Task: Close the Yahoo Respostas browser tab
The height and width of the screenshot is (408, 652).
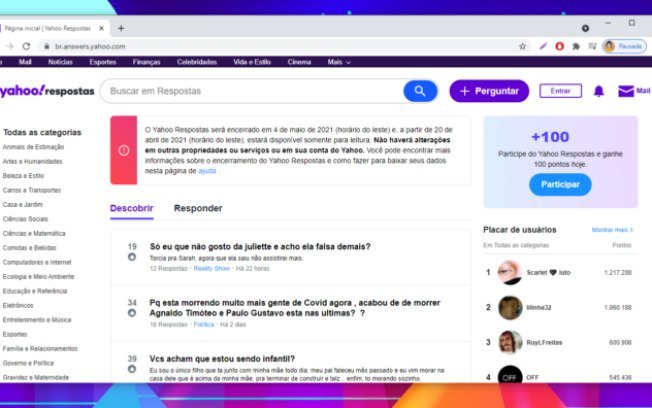Action: pyautogui.click(x=101, y=28)
